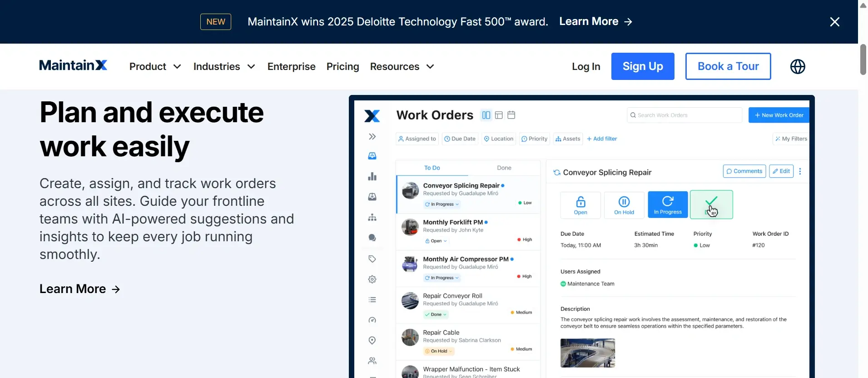Open the Open status dropdown on Monthly Forklift PM
Screen dimensions: 868x378
(x=436, y=241)
